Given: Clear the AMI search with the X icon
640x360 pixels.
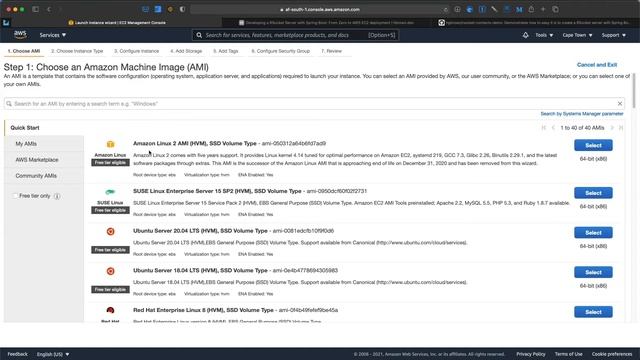Looking at the screenshot, I should tap(620, 104).
